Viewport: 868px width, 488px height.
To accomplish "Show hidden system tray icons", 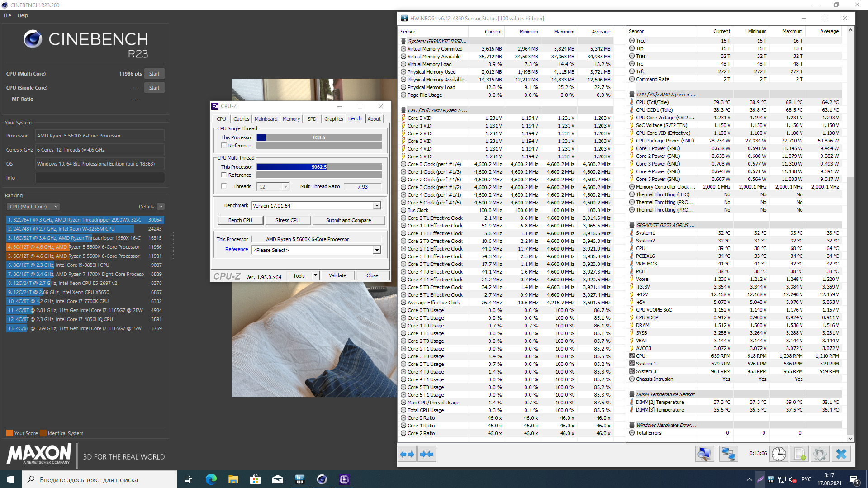I will (749, 479).
